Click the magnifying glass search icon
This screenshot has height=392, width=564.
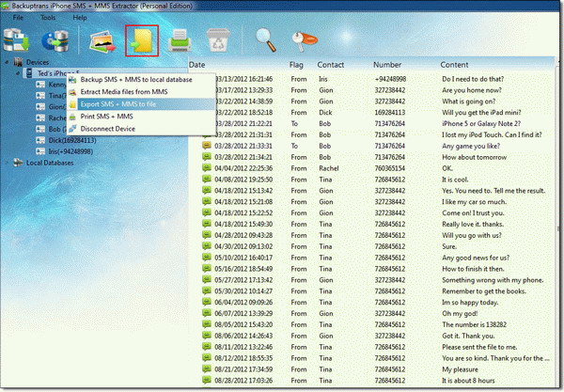pos(265,41)
